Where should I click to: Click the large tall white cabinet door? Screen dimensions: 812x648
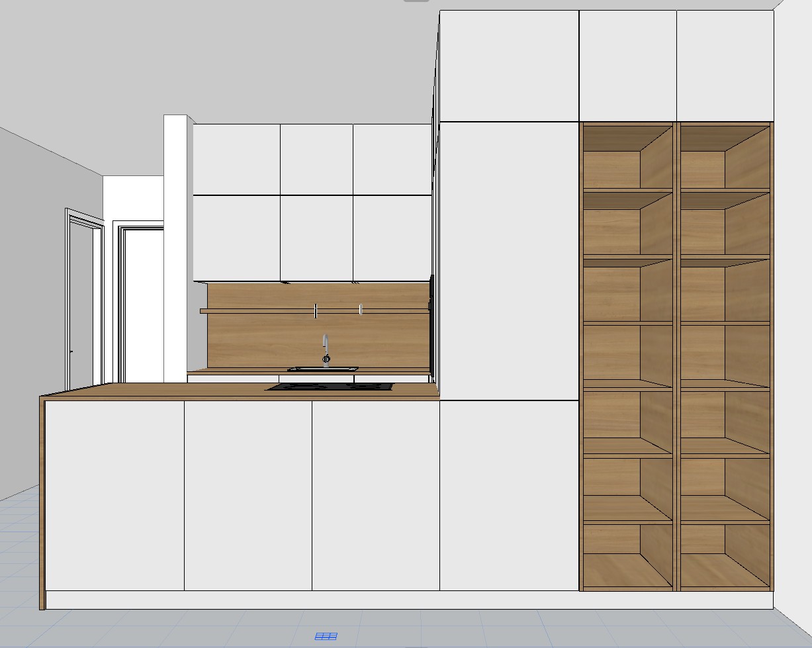(x=508, y=261)
